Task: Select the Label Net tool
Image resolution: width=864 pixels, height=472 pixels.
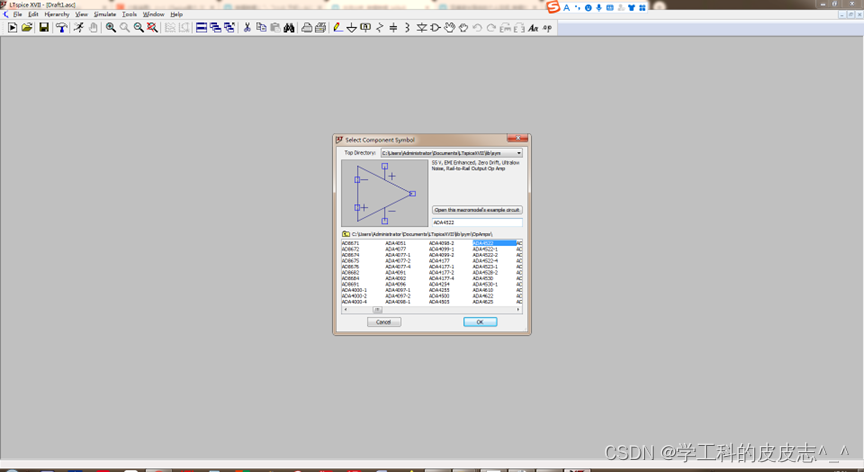Action: [365, 28]
